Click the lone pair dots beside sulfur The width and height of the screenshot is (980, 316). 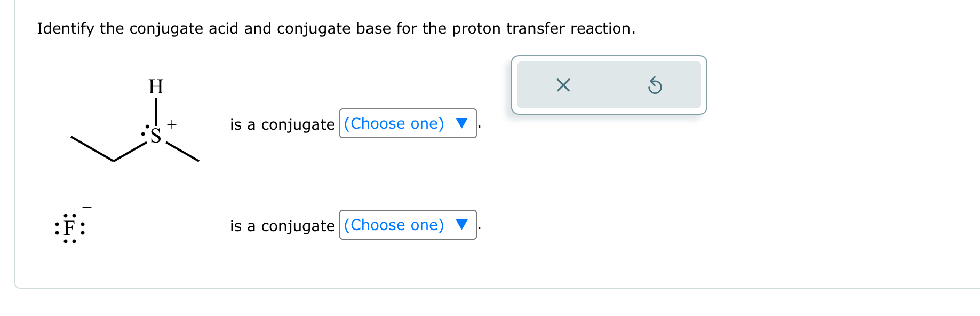click(x=145, y=130)
